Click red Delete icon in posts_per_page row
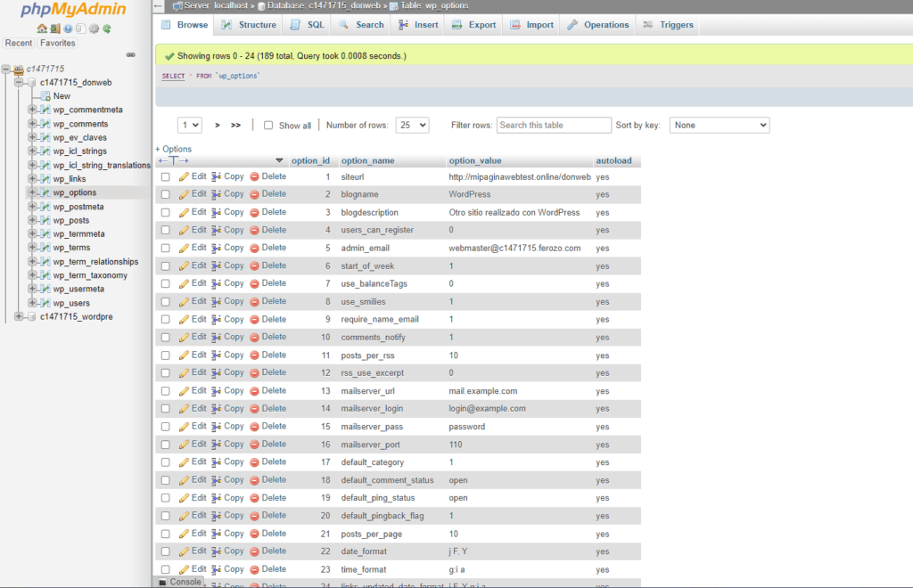 [x=254, y=534]
